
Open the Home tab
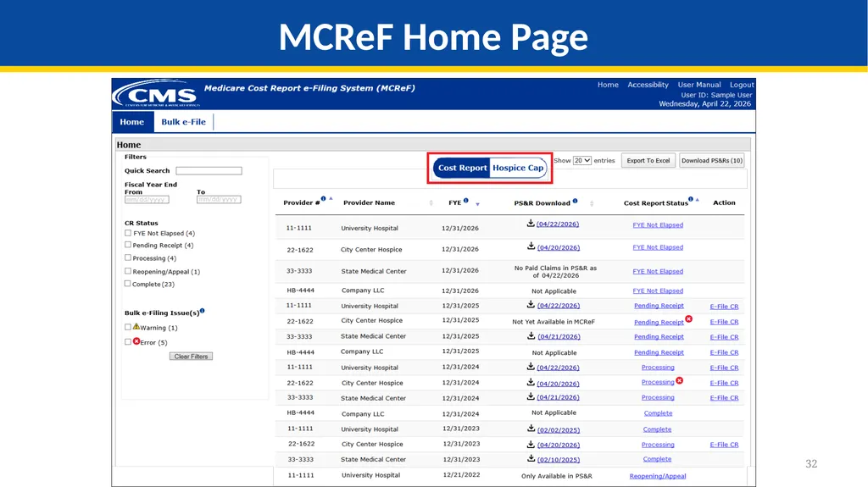click(131, 122)
